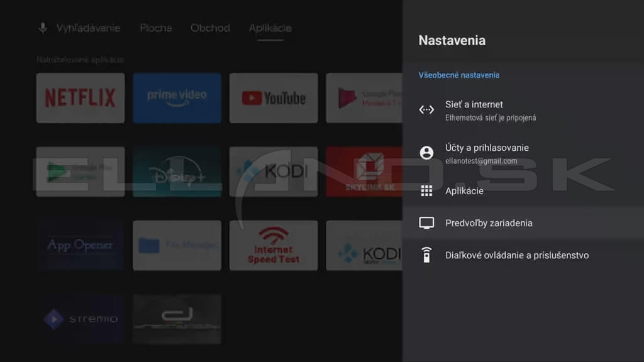Click the microphone voice search icon
644x362 pixels.
click(43, 28)
